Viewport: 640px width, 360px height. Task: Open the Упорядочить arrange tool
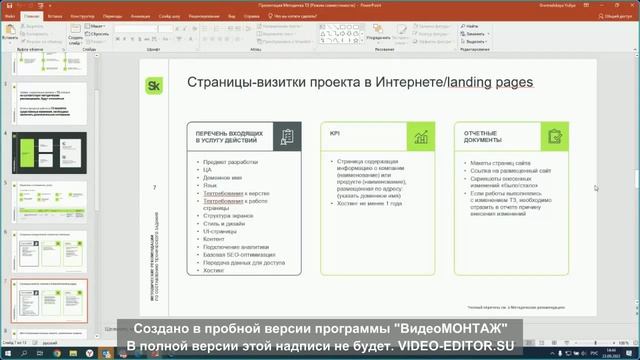pyautogui.click(x=378, y=33)
